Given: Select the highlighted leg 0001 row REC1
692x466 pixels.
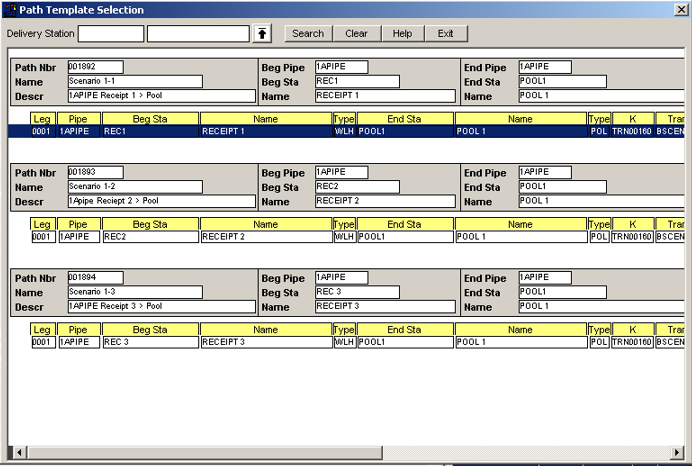Looking at the screenshot, I should point(150,131).
